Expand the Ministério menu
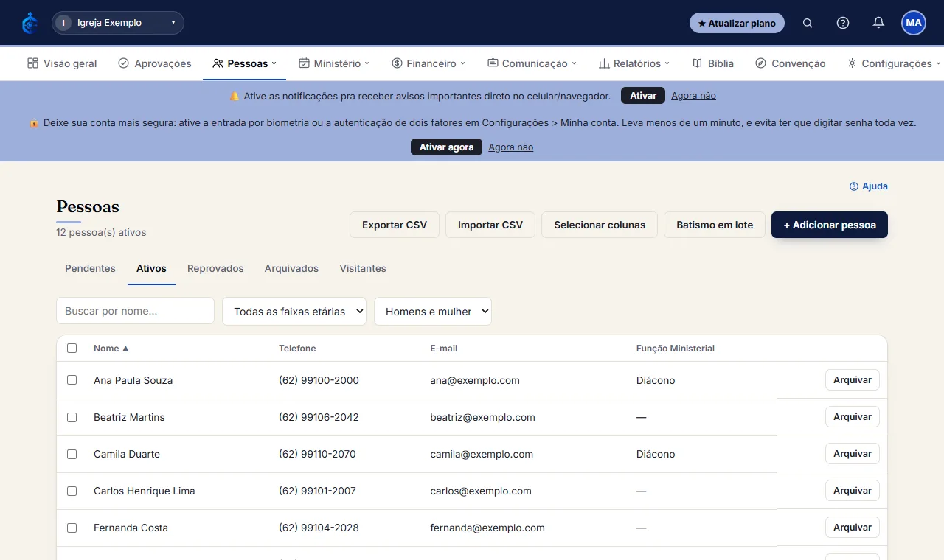 [x=334, y=63]
